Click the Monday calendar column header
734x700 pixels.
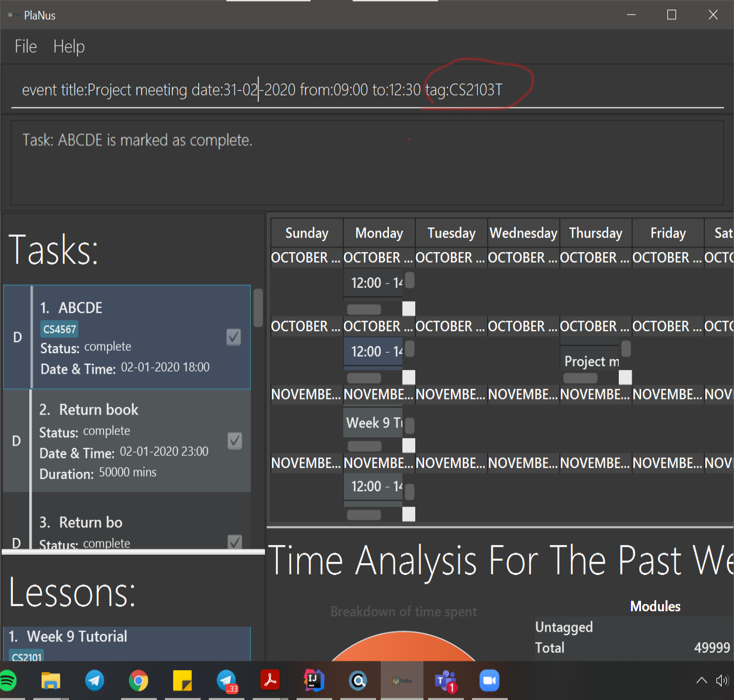tap(379, 233)
